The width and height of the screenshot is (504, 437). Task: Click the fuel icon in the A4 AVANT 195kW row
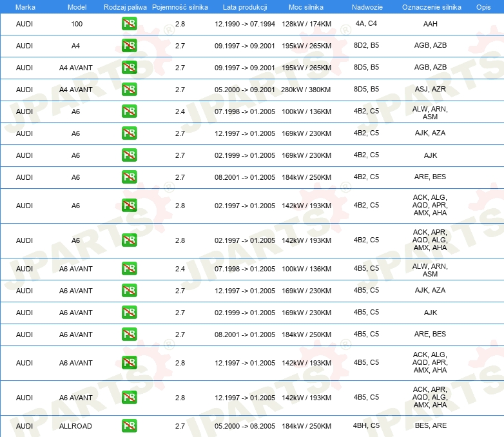point(129,67)
